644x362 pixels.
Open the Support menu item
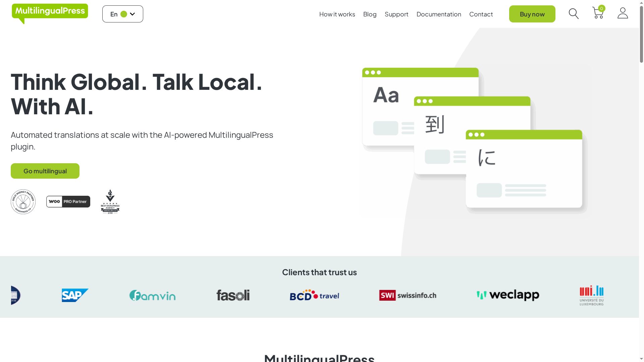coord(396,14)
